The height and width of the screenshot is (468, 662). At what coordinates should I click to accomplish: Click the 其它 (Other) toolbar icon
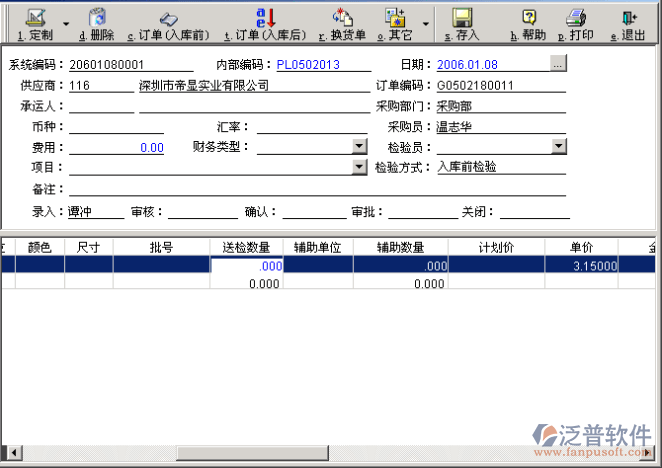pos(395,18)
